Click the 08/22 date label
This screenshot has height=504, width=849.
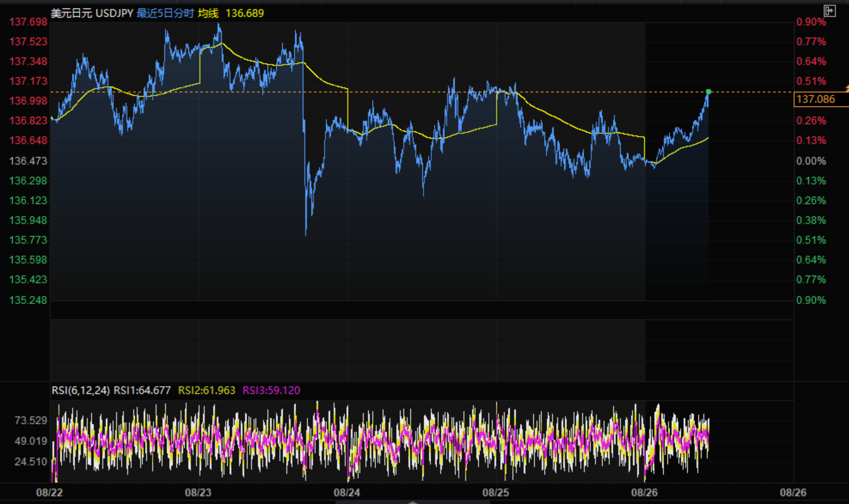(x=50, y=493)
